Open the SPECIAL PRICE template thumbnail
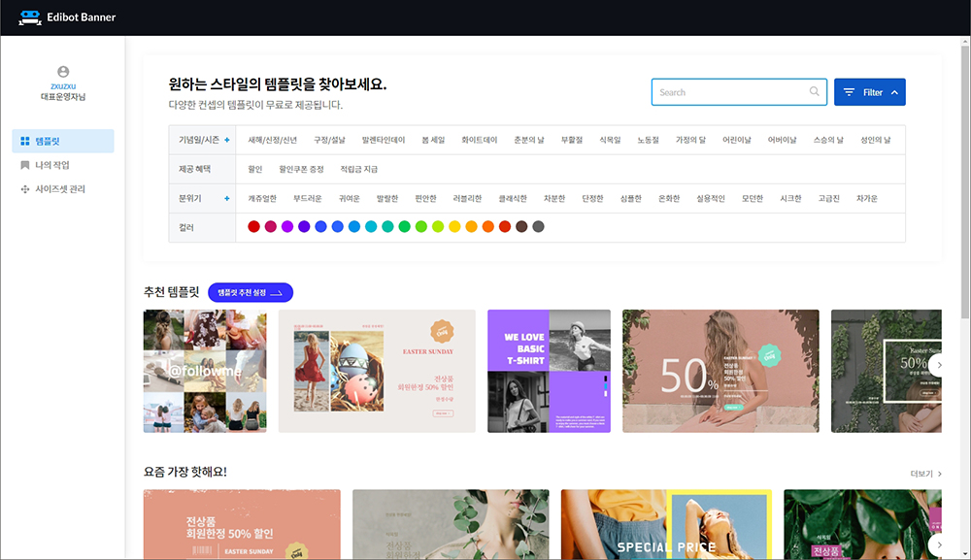The image size is (971, 560). tap(666, 525)
